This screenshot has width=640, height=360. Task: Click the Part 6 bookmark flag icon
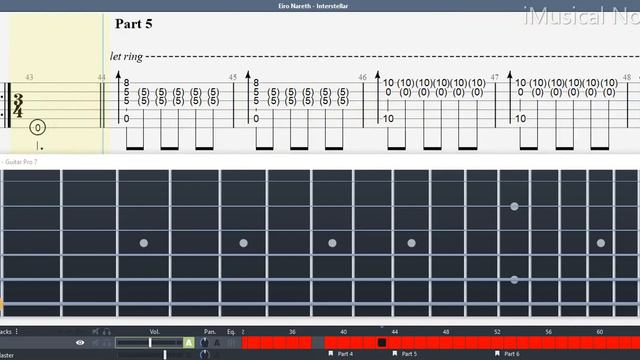[497, 353]
